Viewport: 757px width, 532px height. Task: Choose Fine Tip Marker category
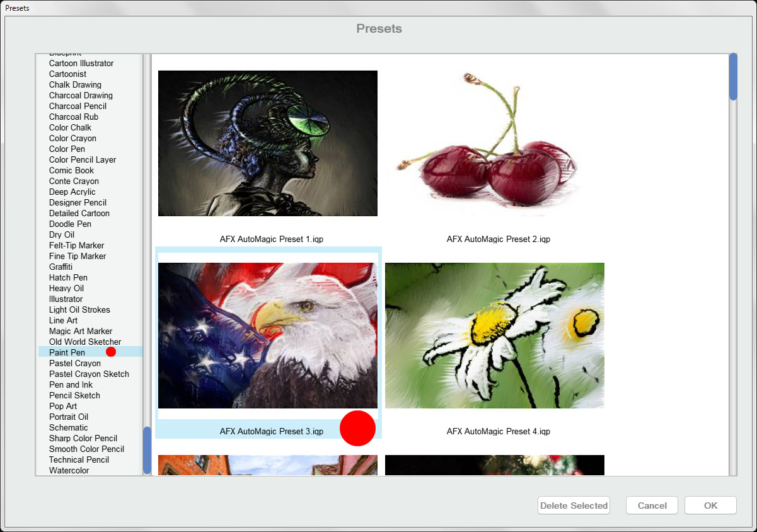pyautogui.click(x=78, y=256)
